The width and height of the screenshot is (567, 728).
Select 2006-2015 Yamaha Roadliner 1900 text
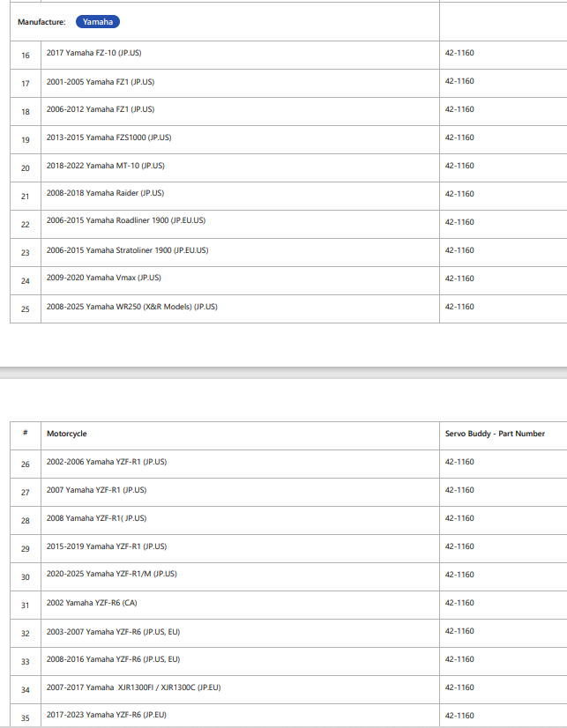point(126,220)
